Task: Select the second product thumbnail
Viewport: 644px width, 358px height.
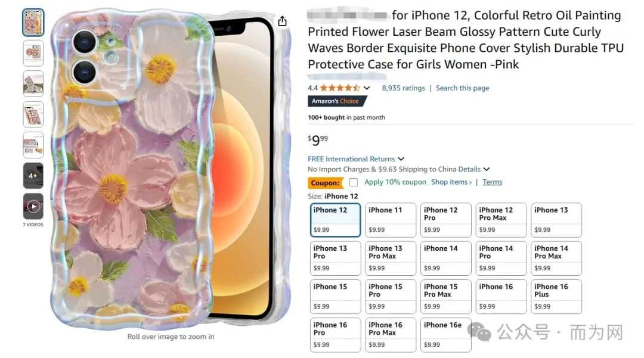Action: 33,53
